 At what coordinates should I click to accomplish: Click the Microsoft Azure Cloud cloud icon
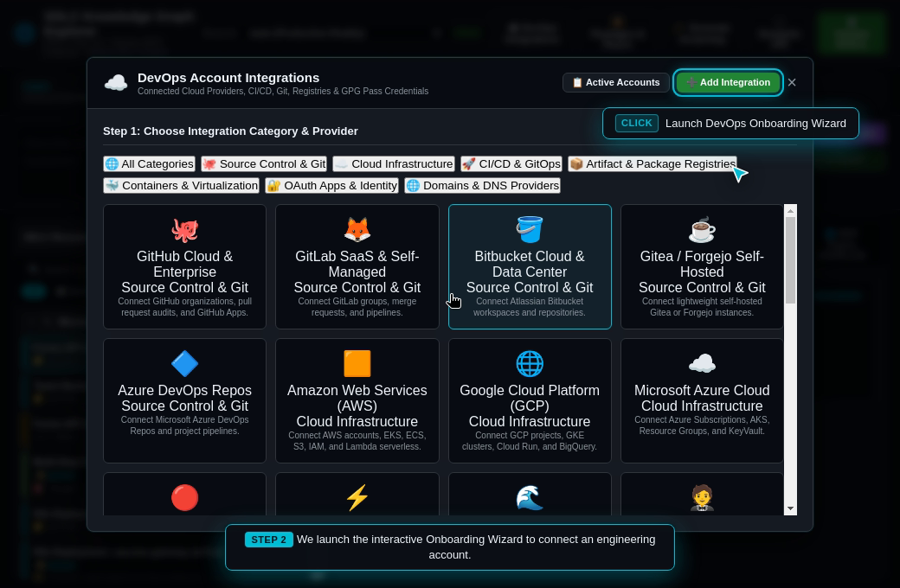tap(702, 364)
